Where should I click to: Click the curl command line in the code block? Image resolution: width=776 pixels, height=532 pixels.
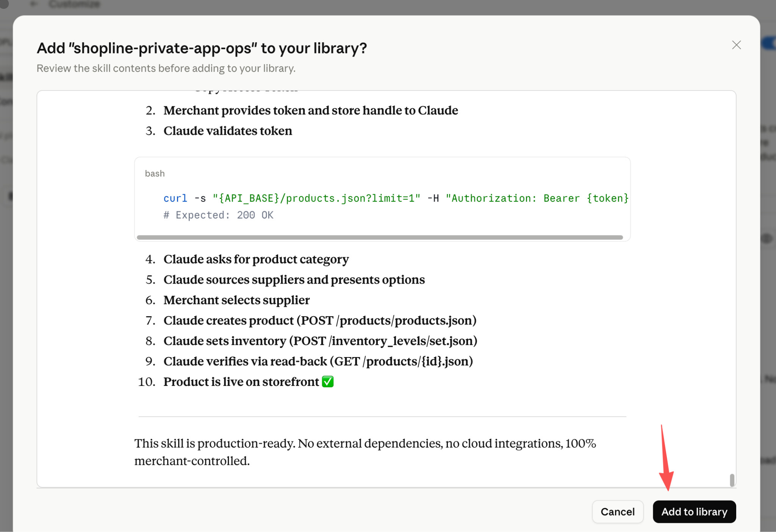click(x=396, y=198)
